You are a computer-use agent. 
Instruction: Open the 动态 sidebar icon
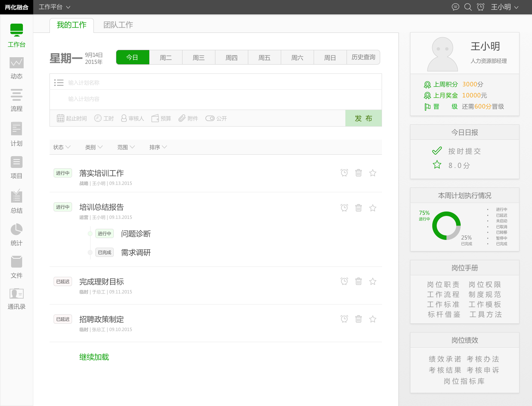(x=17, y=63)
